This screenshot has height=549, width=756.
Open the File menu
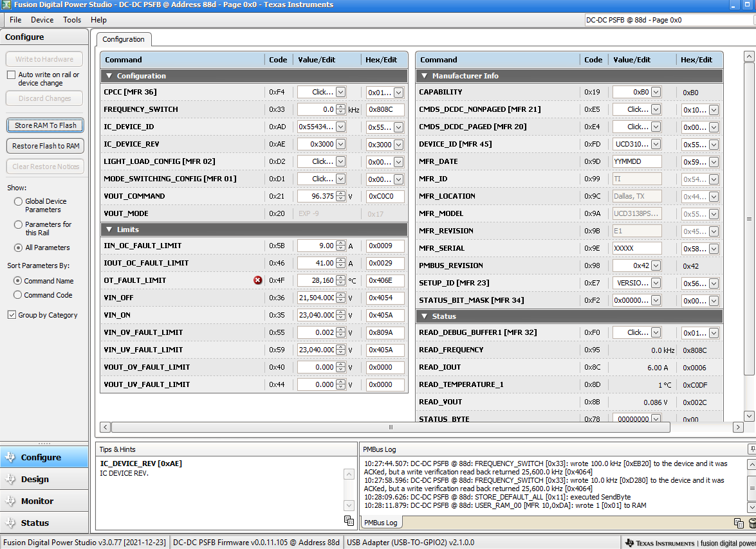click(15, 20)
